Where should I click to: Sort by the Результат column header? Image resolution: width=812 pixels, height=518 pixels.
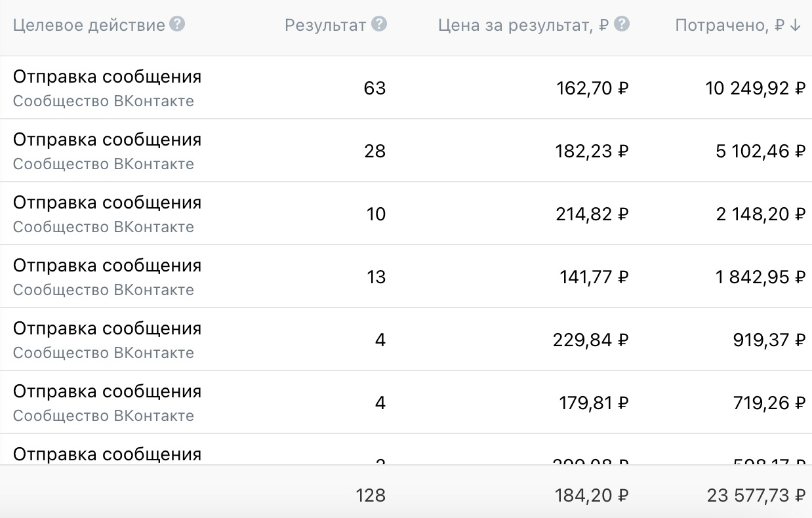click(x=325, y=26)
